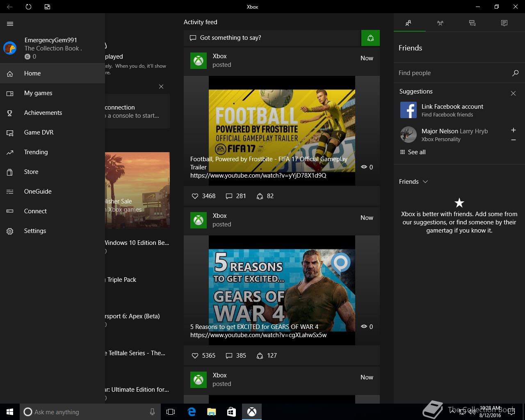Image resolution: width=525 pixels, height=420 pixels.
Task: Click the back arrow in title bar
Action: 9,7
